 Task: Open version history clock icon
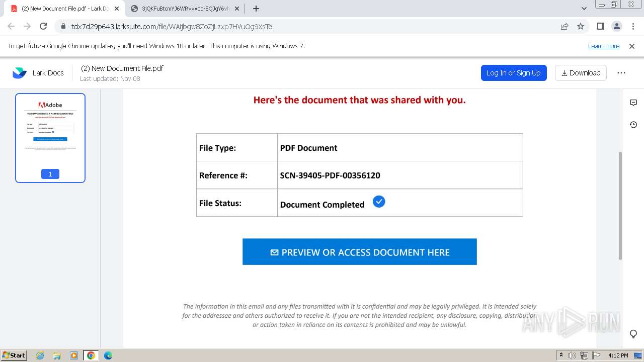[633, 125]
